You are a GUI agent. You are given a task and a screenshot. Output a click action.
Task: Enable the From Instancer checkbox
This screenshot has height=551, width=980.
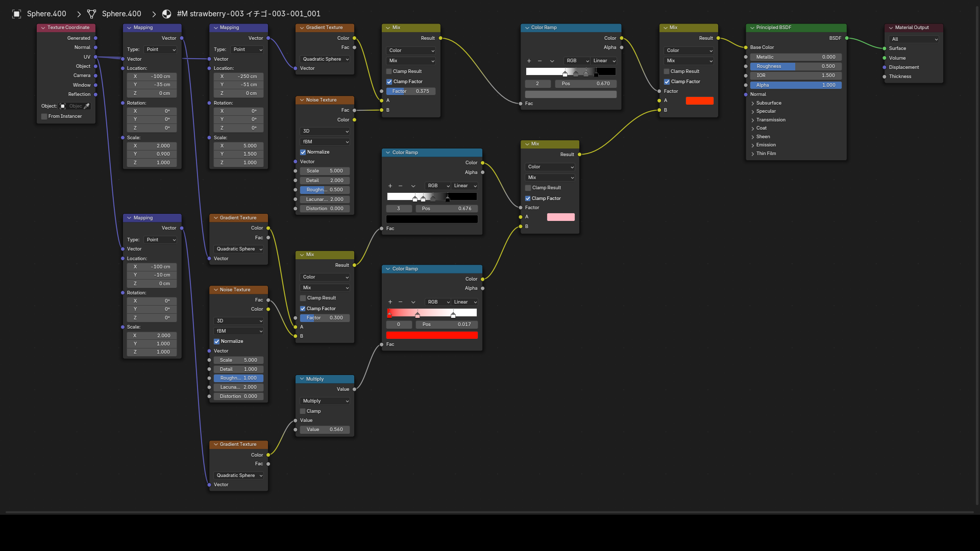click(x=44, y=116)
